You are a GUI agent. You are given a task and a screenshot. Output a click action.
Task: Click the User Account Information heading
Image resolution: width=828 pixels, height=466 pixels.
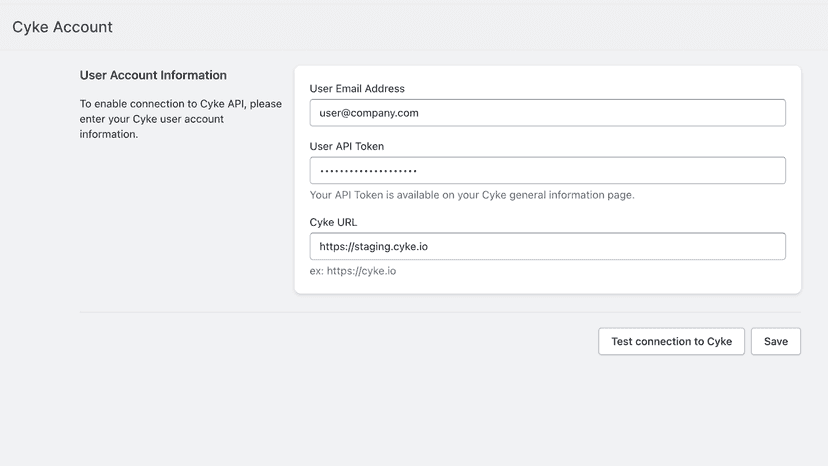pos(153,75)
